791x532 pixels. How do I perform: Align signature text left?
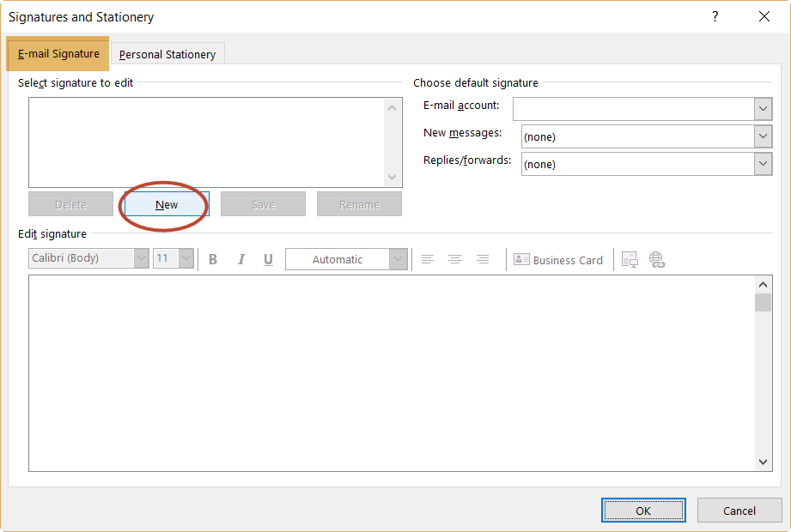pyautogui.click(x=428, y=259)
